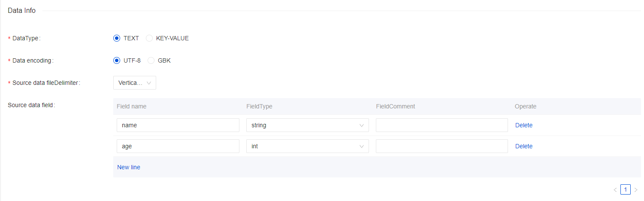644x201 pixels.
Task: Open the Source data fileDelimiter dropdown
Action: coord(134,83)
